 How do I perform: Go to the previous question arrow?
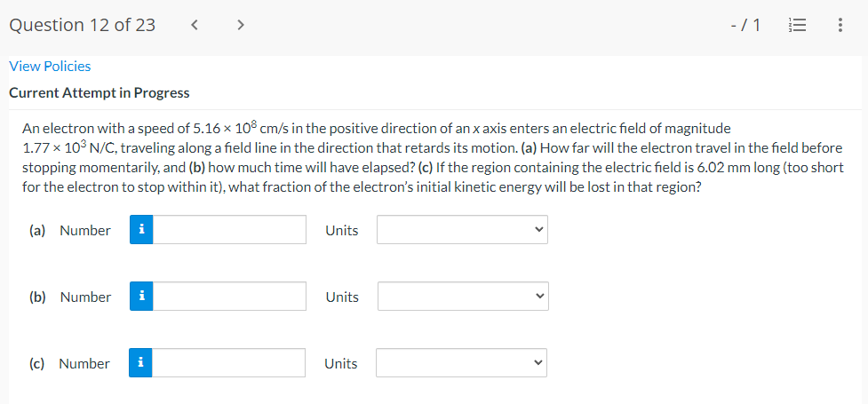pyautogui.click(x=194, y=25)
